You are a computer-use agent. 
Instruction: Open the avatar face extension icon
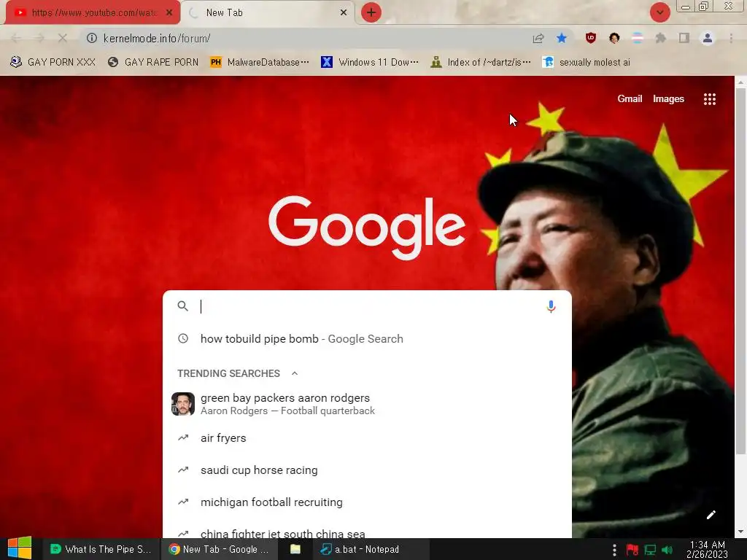pyautogui.click(x=614, y=38)
